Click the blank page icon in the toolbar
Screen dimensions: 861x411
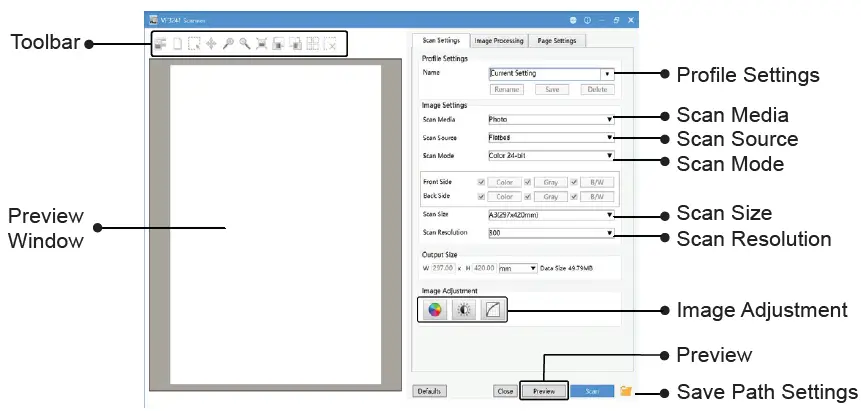177,44
